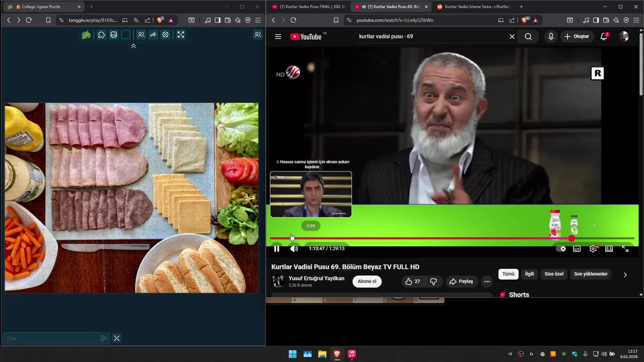Viewport: 644px width, 362px height.
Task: Open the video more actions ellipsis menu
Action: [487, 281]
